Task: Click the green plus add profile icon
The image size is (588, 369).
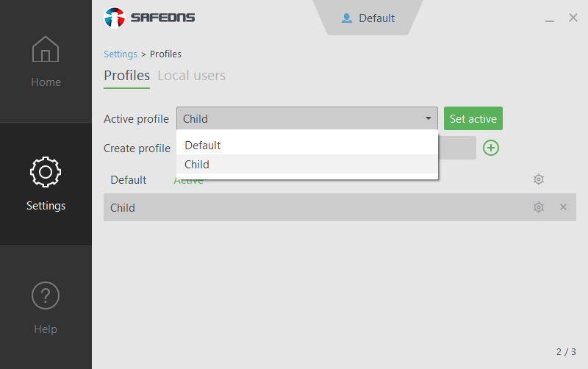Action: (x=491, y=148)
